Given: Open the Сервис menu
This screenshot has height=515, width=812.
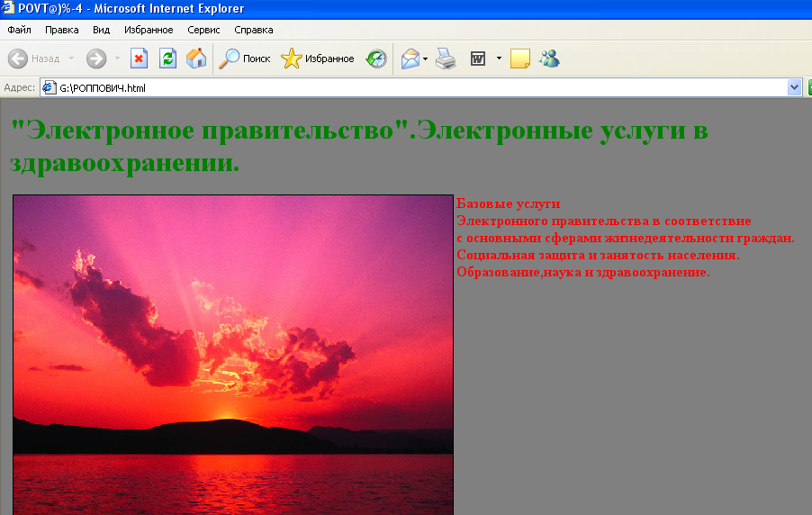Looking at the screenshot, I should click(203, 30).
